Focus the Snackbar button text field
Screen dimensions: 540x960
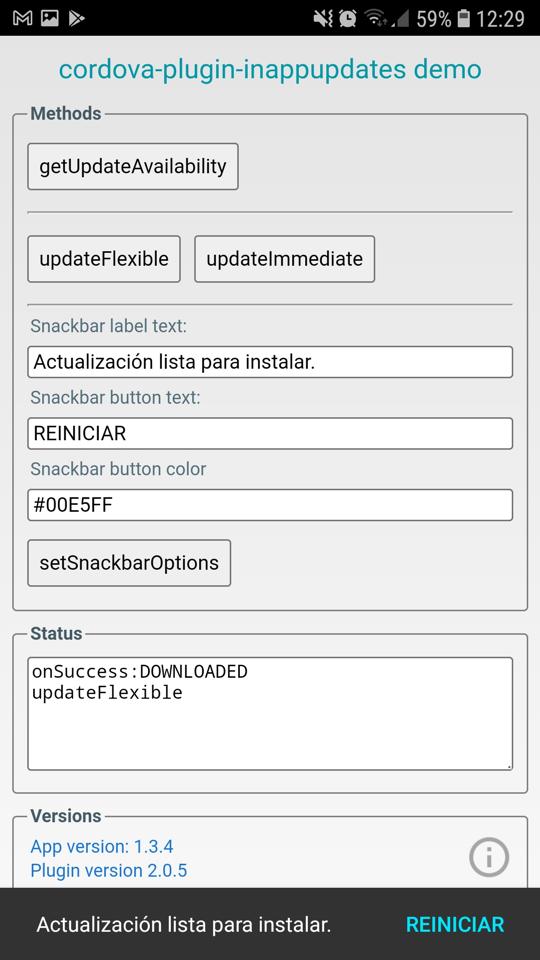270,433
